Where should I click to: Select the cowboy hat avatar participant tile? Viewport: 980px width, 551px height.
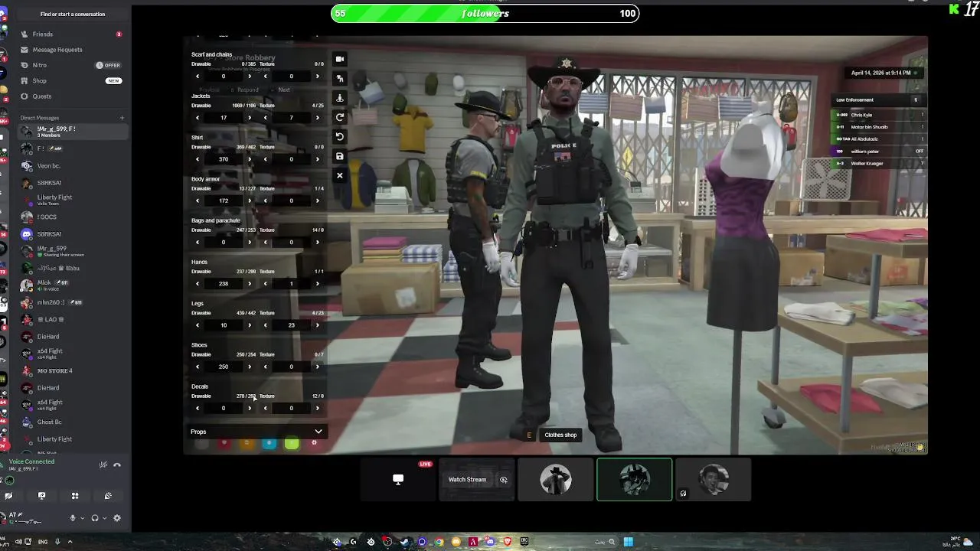point(556,480)
